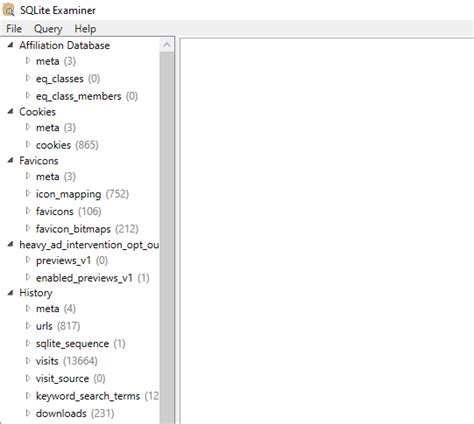Screen dimensions: 474x424
Task: Expand the eq_class_members table arrow
Action: [x=28, y=96]
